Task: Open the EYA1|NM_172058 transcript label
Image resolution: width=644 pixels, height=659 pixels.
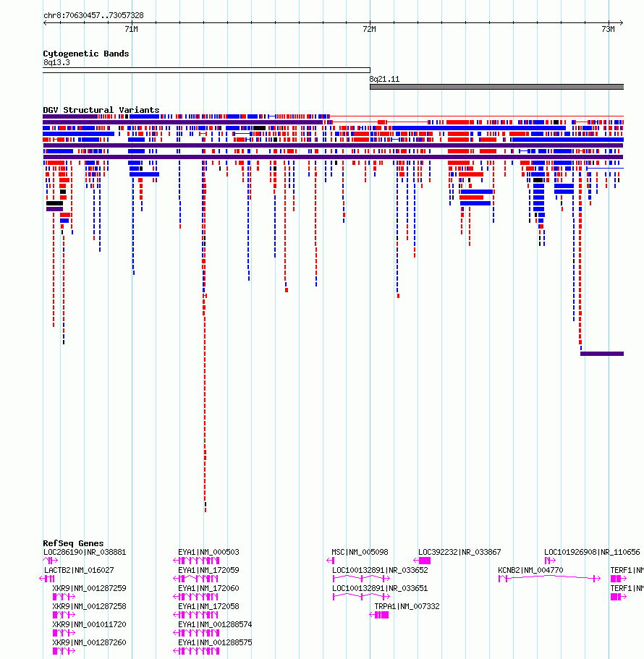Action: [x=208, y=606]
